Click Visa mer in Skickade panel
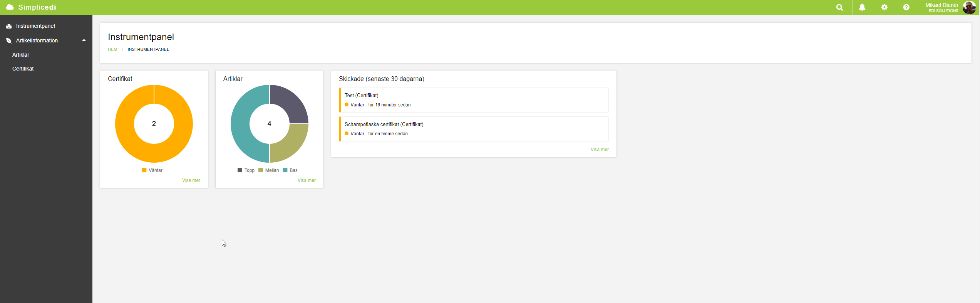This screenshot has width=980, height=303. (x=600, y=150)
